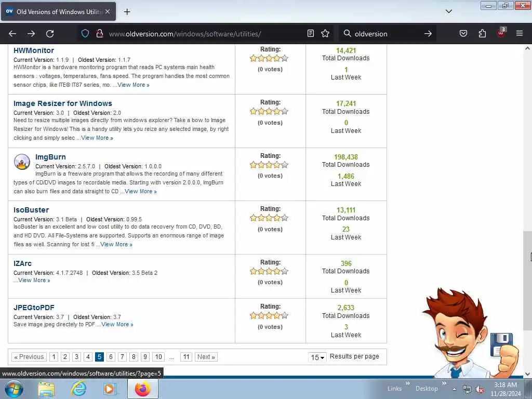This screenshot has height=399, width=532.
Task: Rate HWMonitor using its star rating
Action: click(x=269, y=58)
